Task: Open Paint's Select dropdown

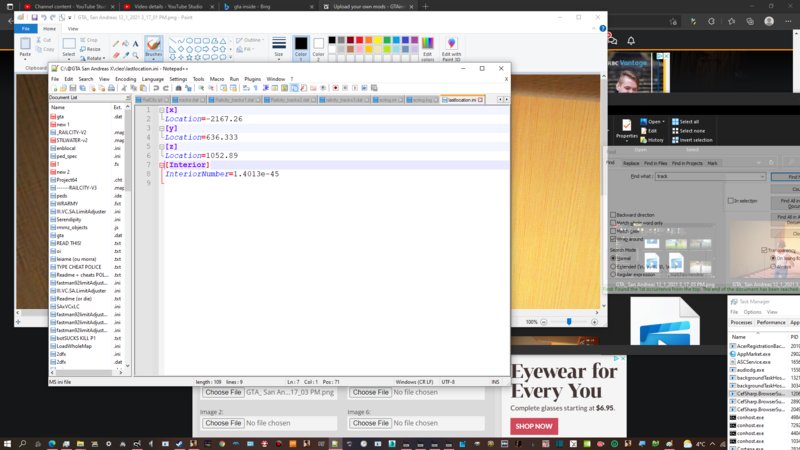Action: click(68, 48)
